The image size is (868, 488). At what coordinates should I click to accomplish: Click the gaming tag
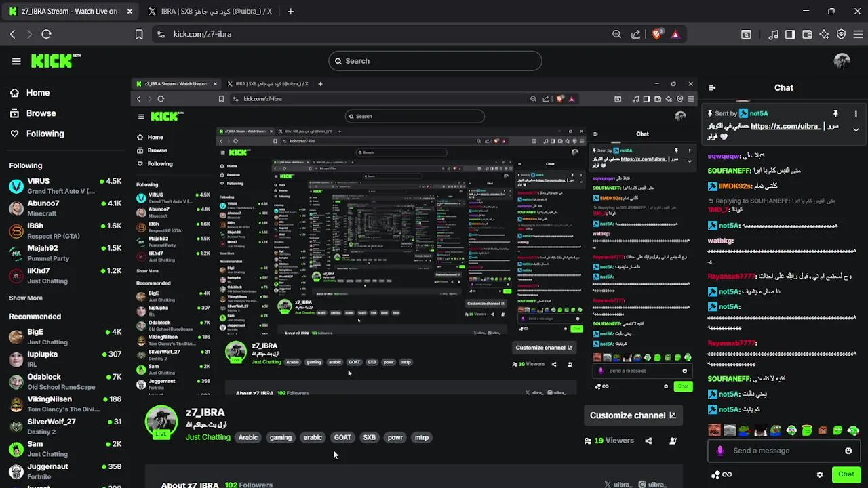coord(281,437)
